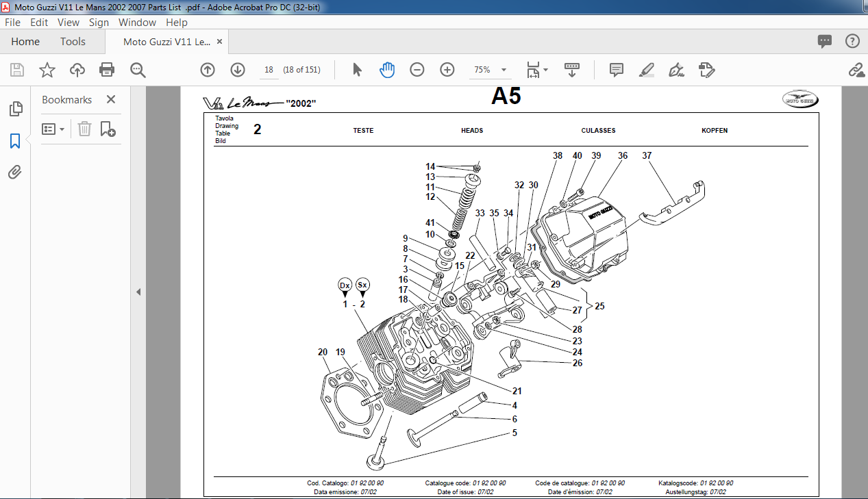The image size is (868, 499).
Task: Add a comment with the sticky note tool
Action: click(x=616, y=70)
